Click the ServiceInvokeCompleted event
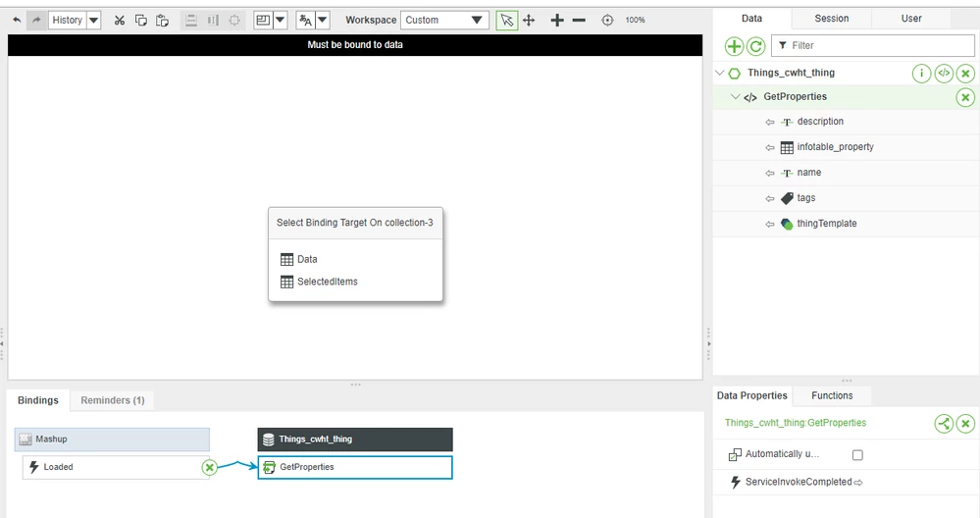Image resolution: width=980 pixels, height=518 pixels. pos(799,483)
